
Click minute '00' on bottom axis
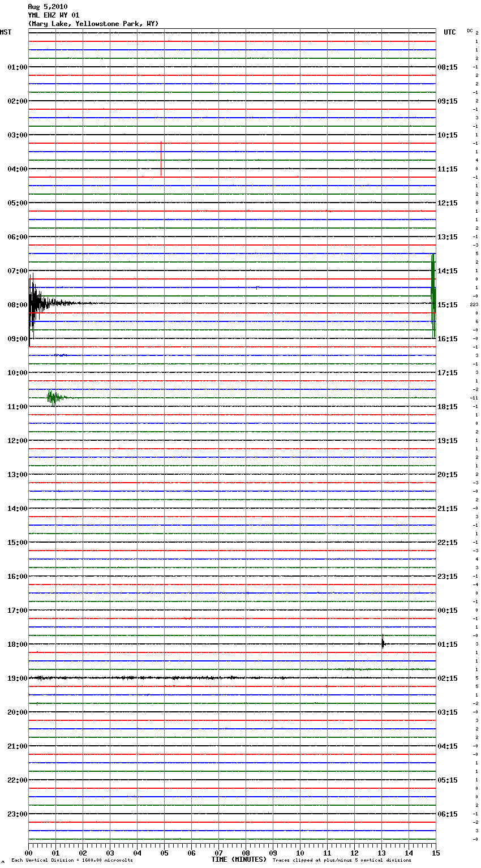point(29,853)
